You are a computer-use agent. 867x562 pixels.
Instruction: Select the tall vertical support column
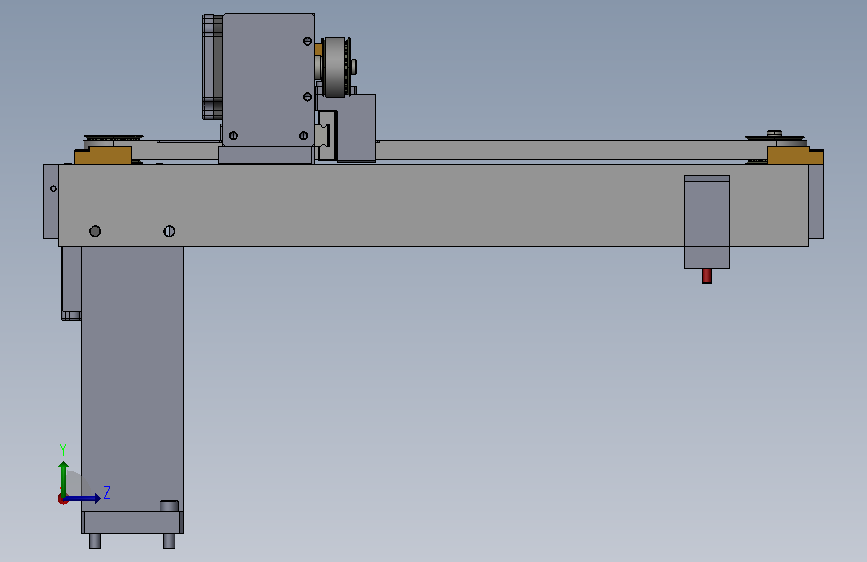click(132, 379)
